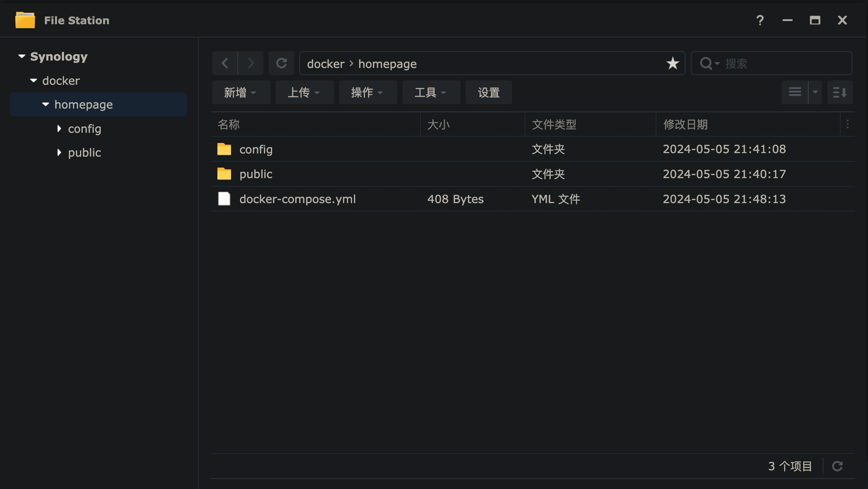Click the forward navigation arrow
The image size is (868, 489).
pos(251,63)
